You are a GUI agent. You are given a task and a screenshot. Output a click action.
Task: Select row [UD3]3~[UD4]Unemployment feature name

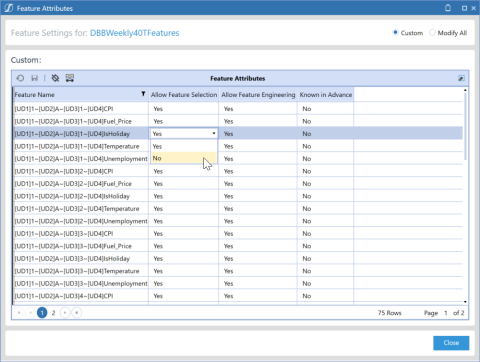click(81, 283)
